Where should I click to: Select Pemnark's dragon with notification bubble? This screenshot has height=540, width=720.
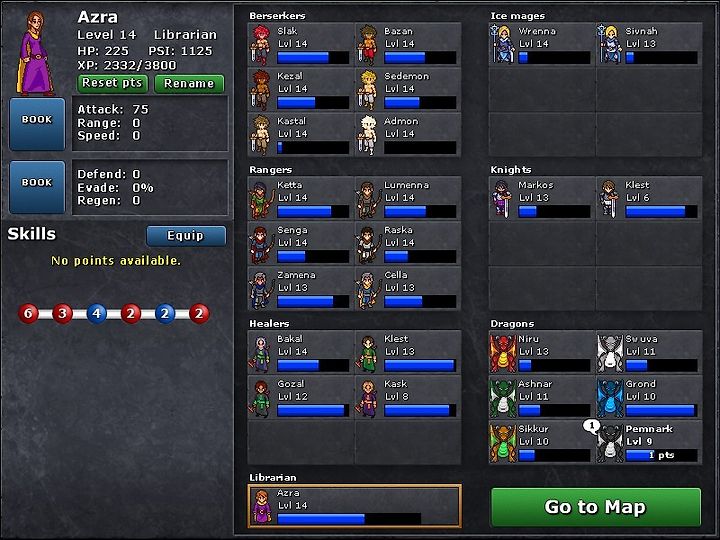point(609,443)
